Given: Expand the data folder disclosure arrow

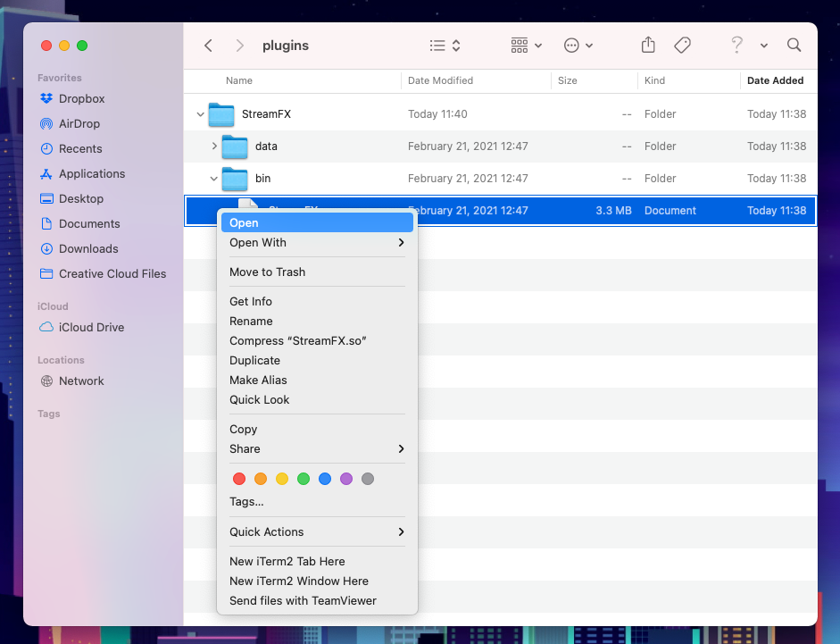Looking at the screenshot, I should [x=214, y=146].
